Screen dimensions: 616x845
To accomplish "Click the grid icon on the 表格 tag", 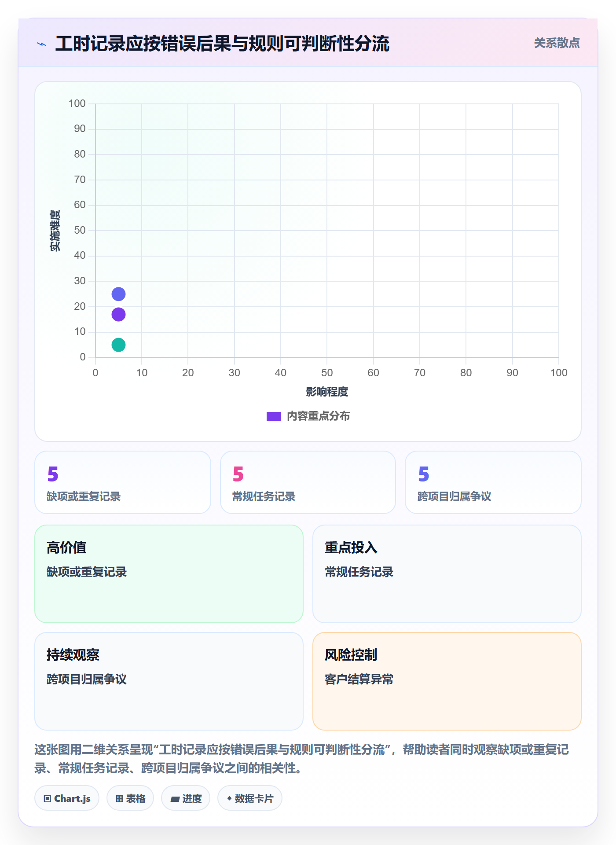I will point(119,798).
